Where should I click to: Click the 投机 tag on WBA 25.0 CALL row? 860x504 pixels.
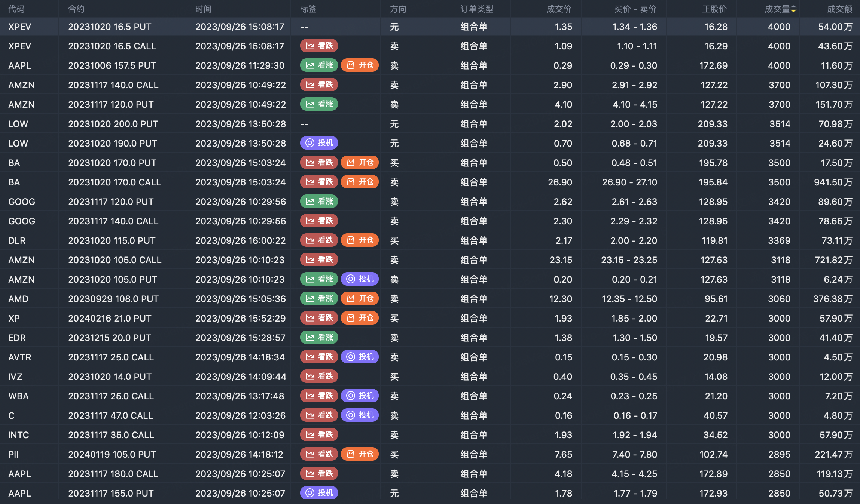[360, 396]
